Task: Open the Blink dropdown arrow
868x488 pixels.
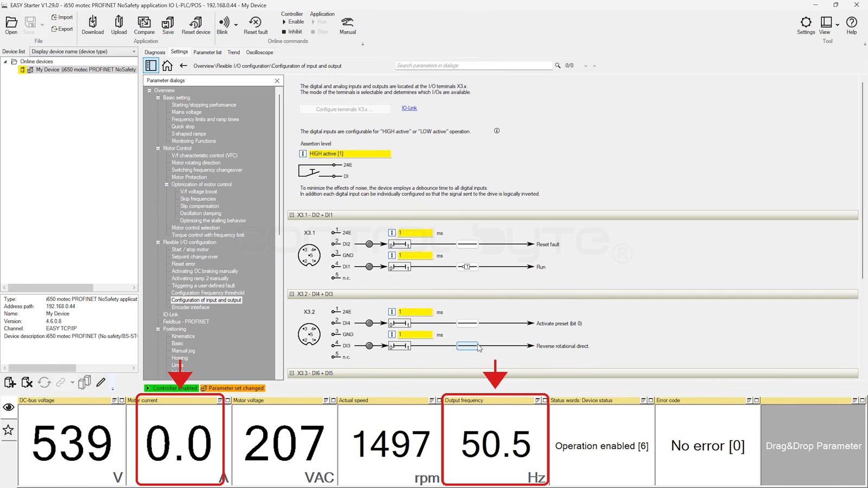Action: (x=236, y=24)
